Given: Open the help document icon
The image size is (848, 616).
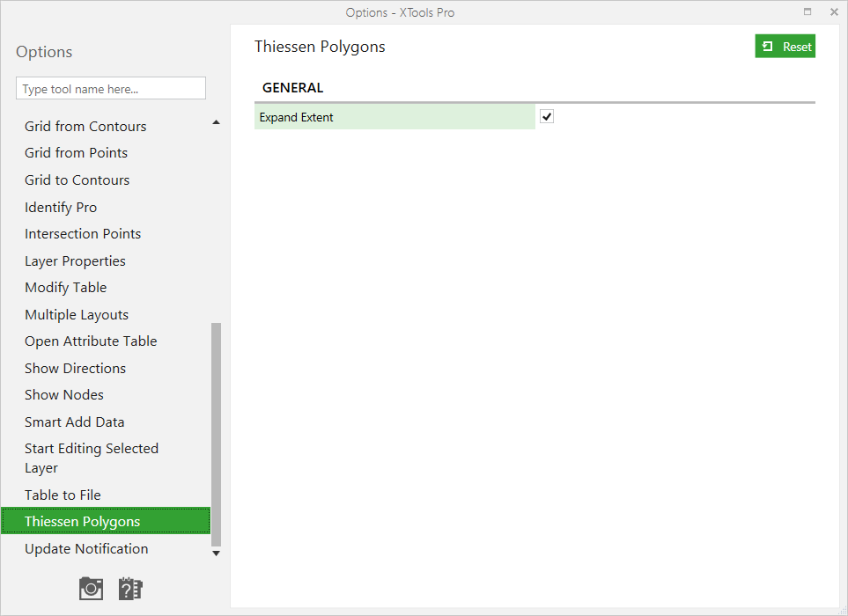Looking at the screenshot, I should tap(130, 589).
